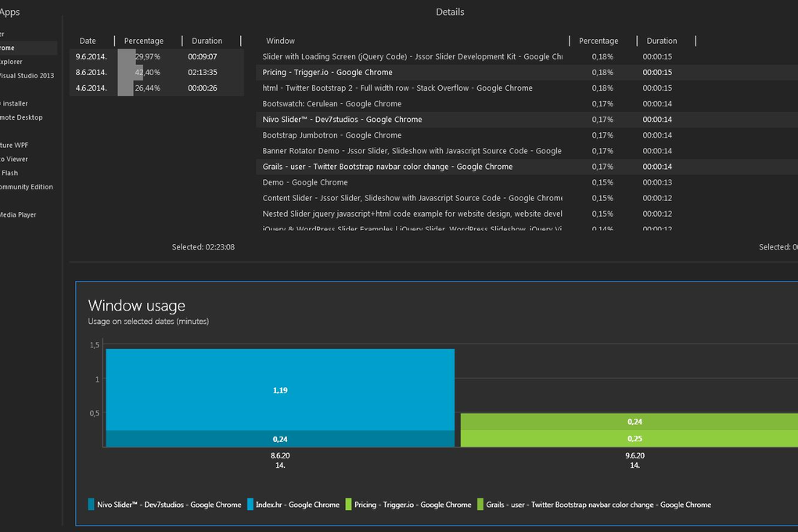Sort window table by Percentage header
Viewport: 798px width, 532px height.
[598, 41]
